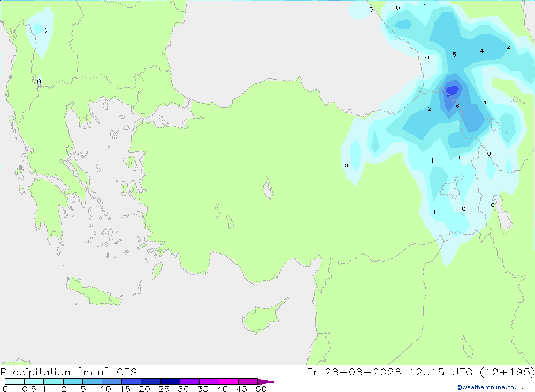This screenshot has width=535, height=392.
Task: Click the "25" legend scale label
Action: click(x=164, y=389)
